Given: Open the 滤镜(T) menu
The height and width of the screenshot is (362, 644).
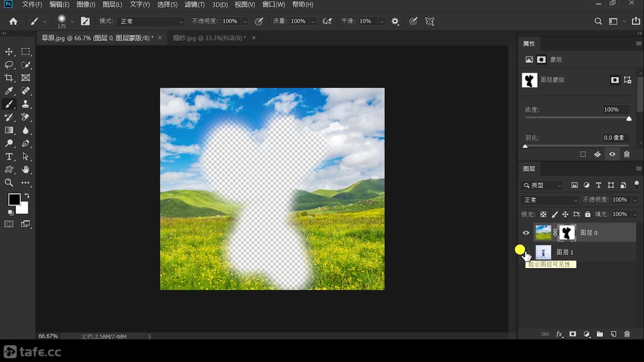Looking at the screenshot, I should [195, 4].
